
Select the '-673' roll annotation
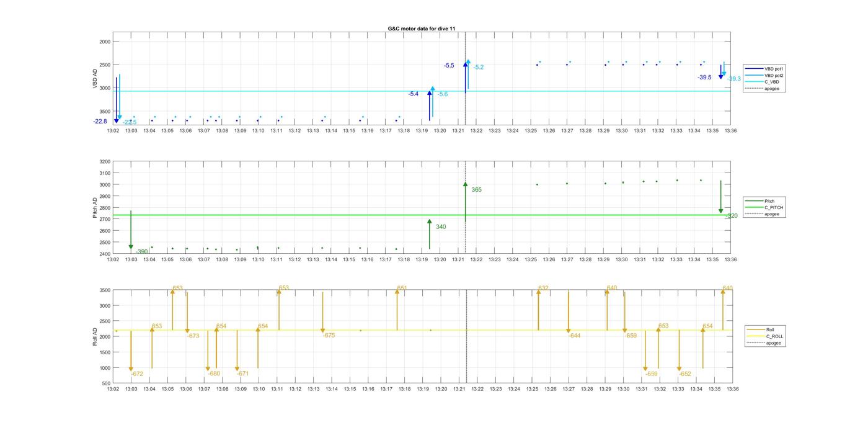point(193,336)
